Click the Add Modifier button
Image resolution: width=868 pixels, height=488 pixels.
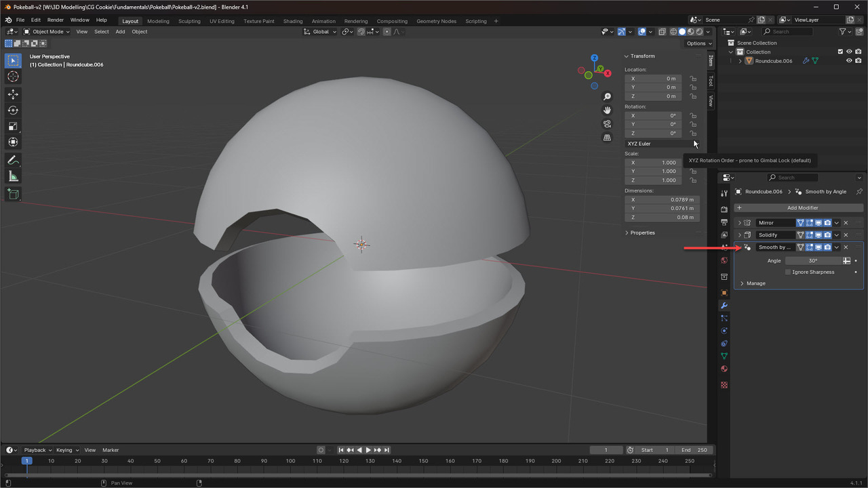pyautogui.click(x=798, y=207)
